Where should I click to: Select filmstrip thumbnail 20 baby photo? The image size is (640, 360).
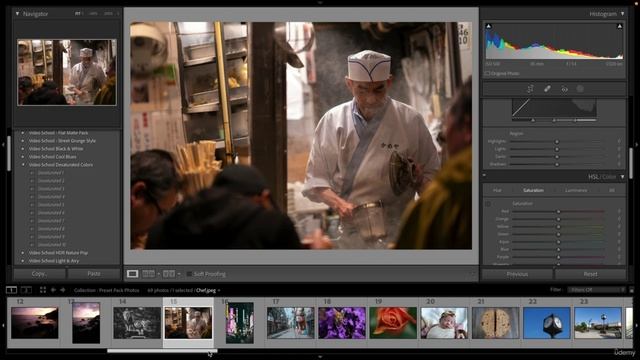444,323
